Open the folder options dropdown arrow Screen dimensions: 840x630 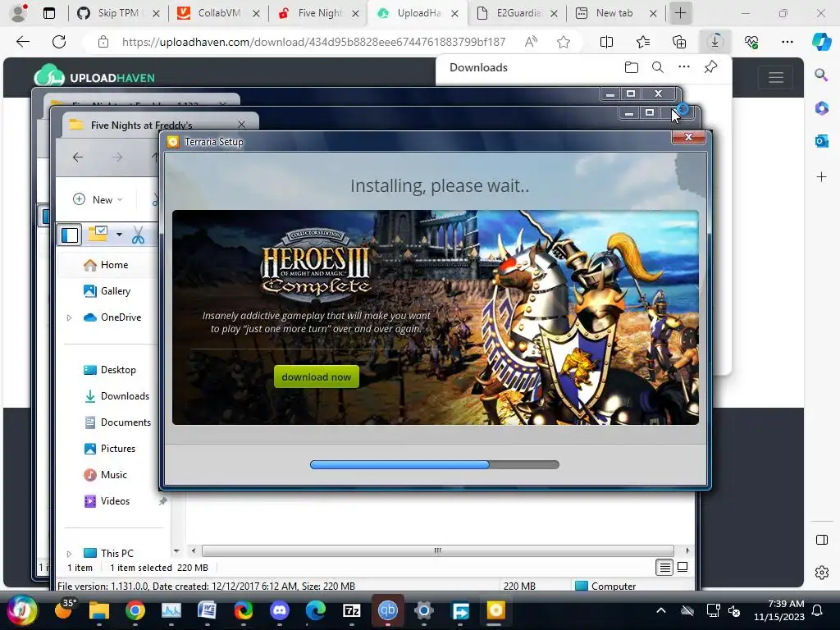[119, 235]
